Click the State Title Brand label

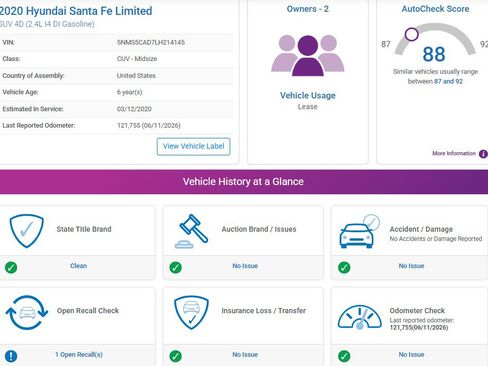(84, 229)
